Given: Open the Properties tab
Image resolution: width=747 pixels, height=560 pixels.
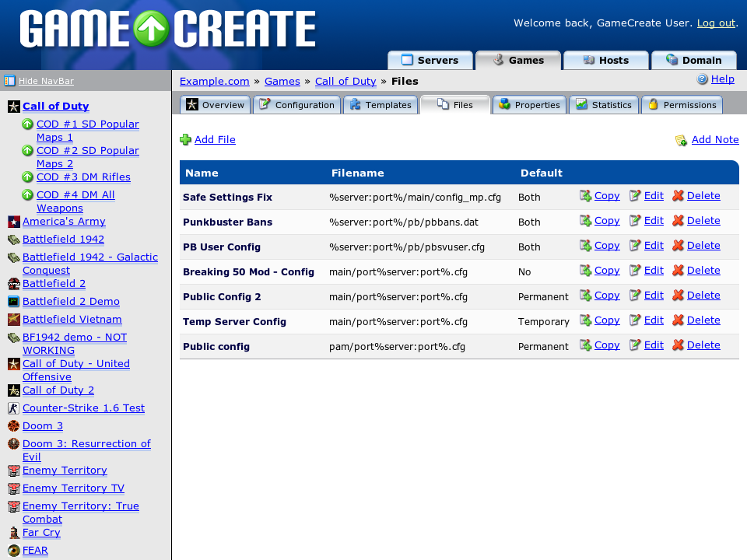Looking at the screenshot, I should click(x=529, y=105).
